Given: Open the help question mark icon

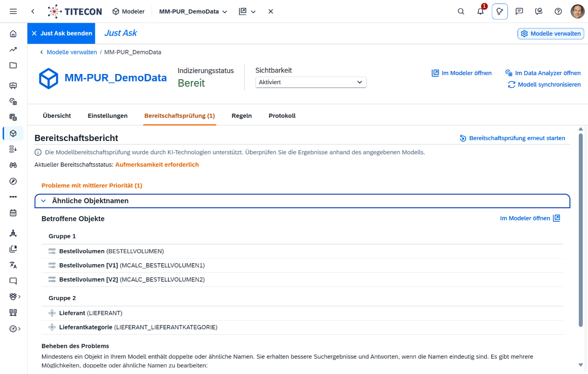Looking at the screenshot, I should [558, 11].
